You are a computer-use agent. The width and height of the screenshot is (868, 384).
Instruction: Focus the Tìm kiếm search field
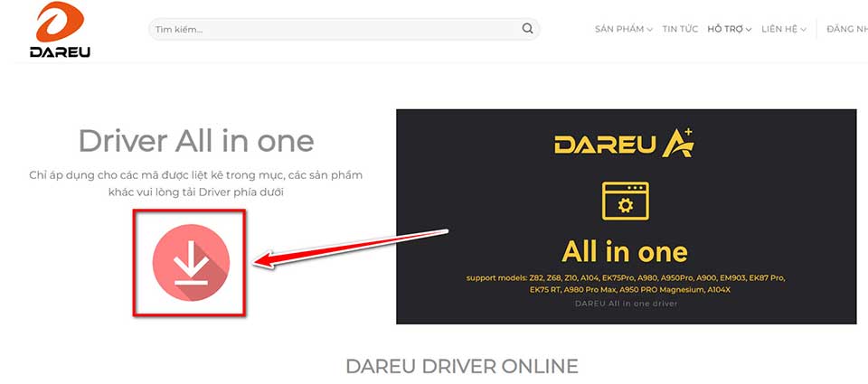coord(344,29)
